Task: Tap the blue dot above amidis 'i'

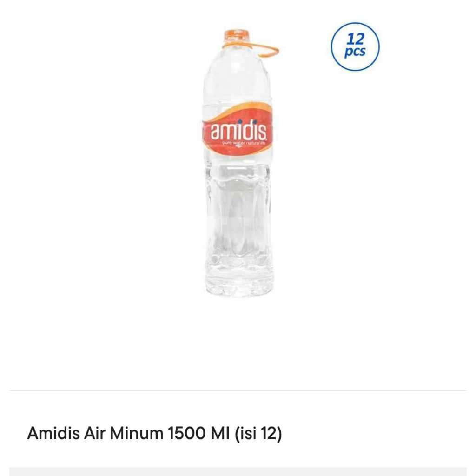Action: click(240, 122)
